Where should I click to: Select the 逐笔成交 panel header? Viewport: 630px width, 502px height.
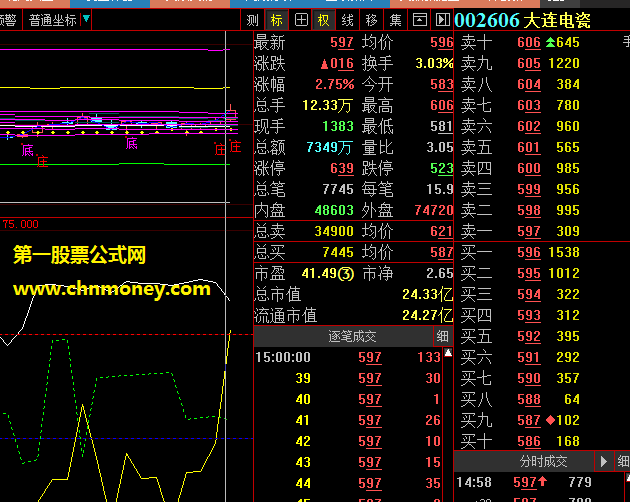click(x=352, y=336)
